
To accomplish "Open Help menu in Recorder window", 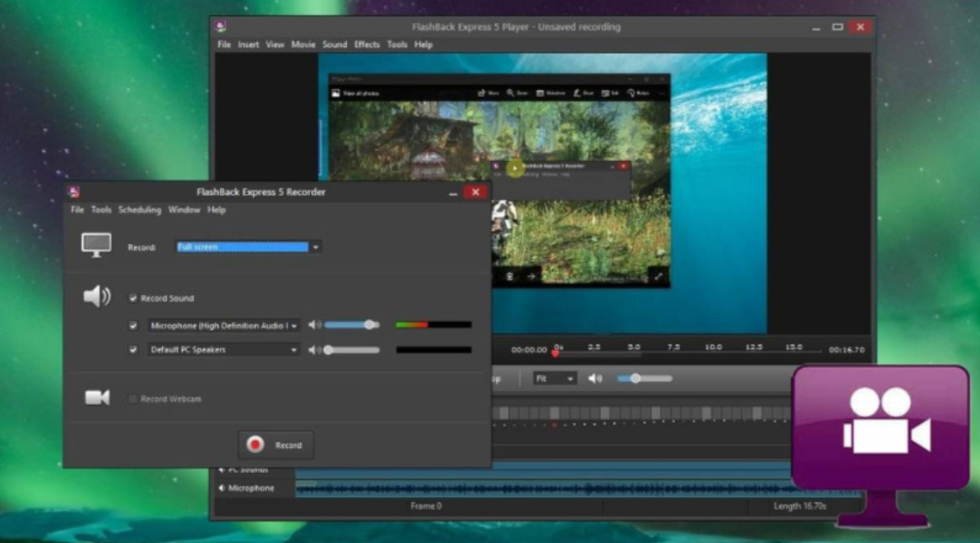I will (x=216, y=209).
